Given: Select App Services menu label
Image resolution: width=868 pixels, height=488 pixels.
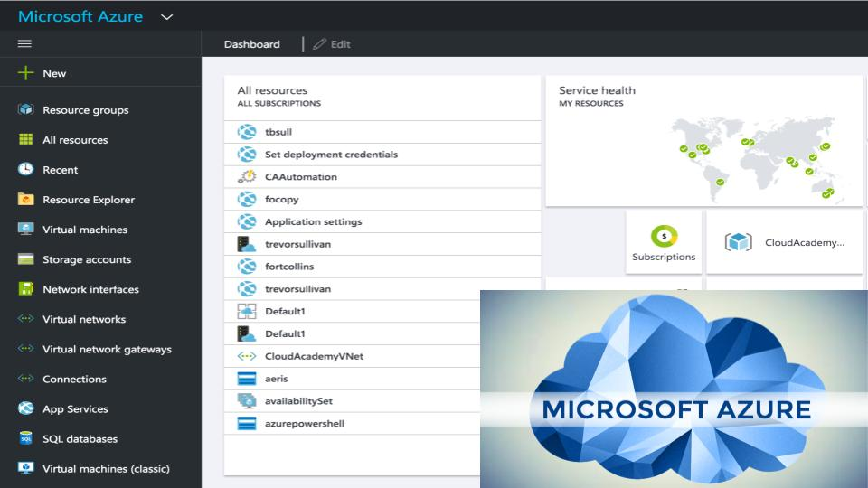Looking at the screenshot, I should point(75,408).
